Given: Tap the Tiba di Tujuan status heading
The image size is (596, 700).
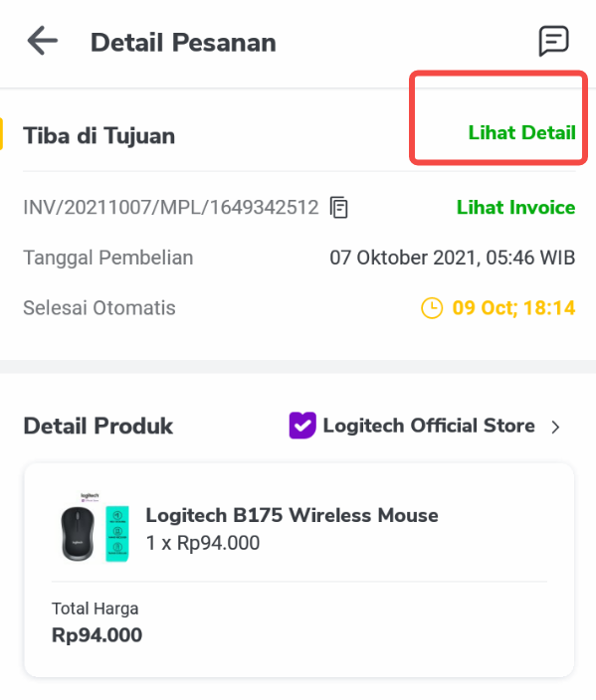Looking at the screenshot, I should tap(99, 135).
